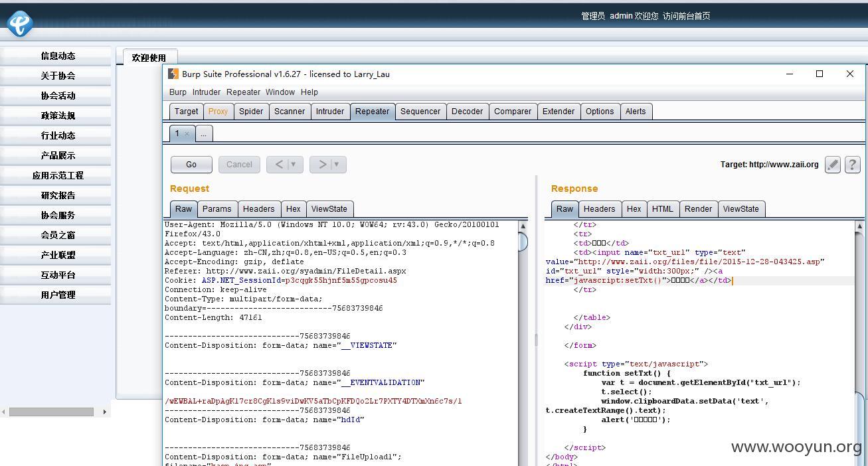
Task: Go back in Repeater history
Action: pos(279,165)
